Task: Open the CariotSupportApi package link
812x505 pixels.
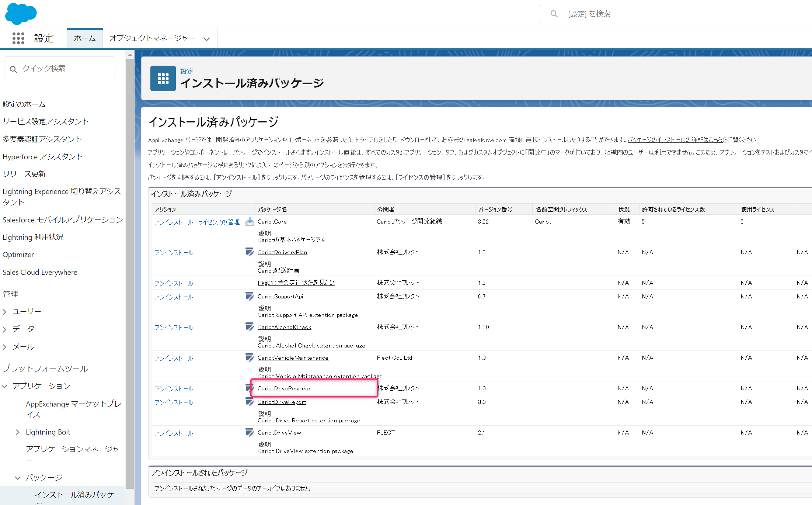Action: coord(280,297)
